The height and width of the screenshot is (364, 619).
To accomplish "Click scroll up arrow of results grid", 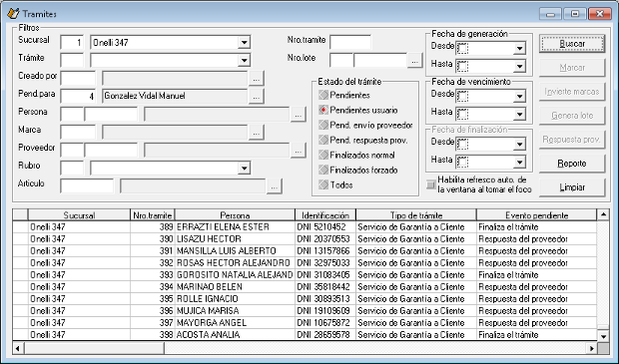I will [x=603, y=214].
